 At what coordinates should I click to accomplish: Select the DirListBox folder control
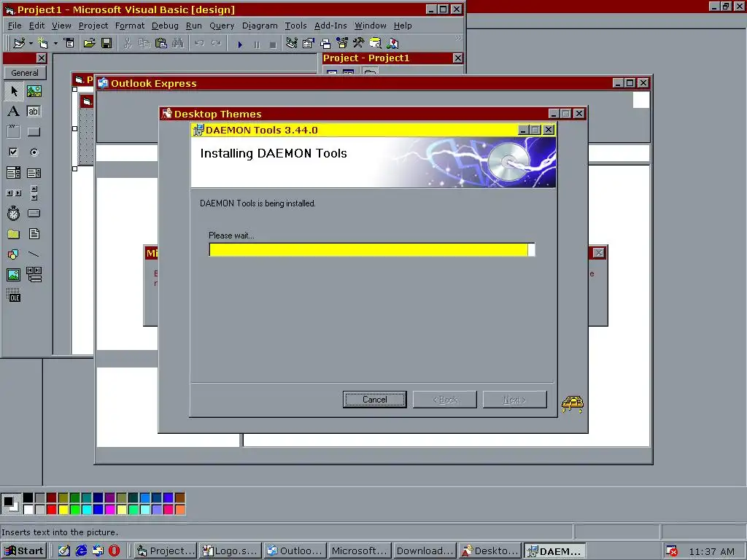point(13,234)
